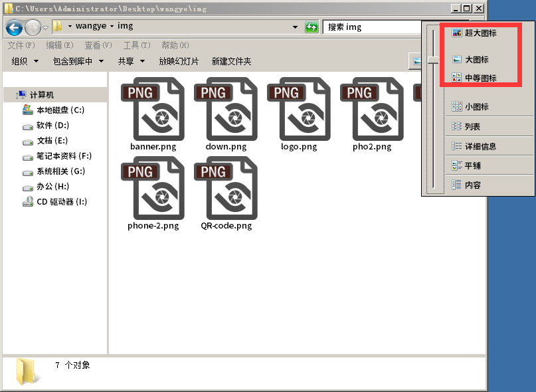
Task: Click 放映幻灯片 button
Action: [179, 61]
